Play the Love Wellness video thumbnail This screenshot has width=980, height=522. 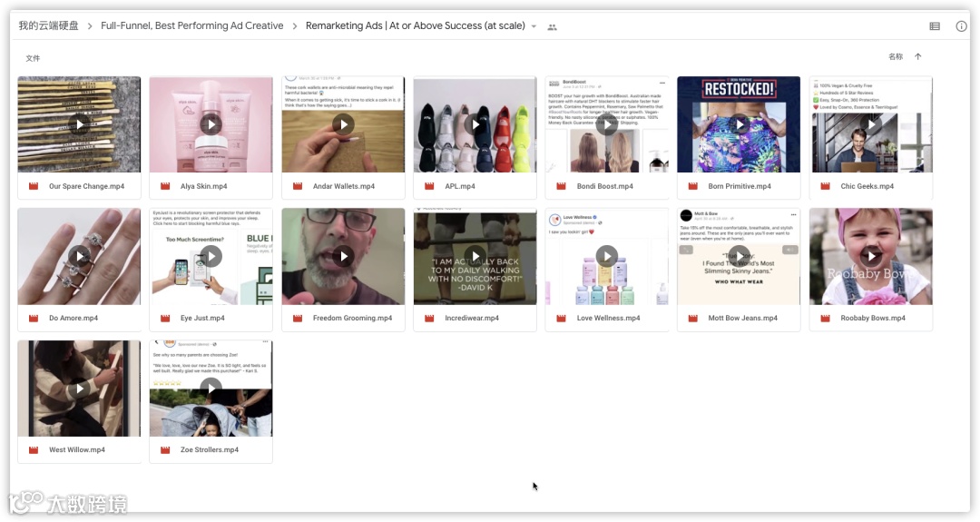[x=607, y=256]
